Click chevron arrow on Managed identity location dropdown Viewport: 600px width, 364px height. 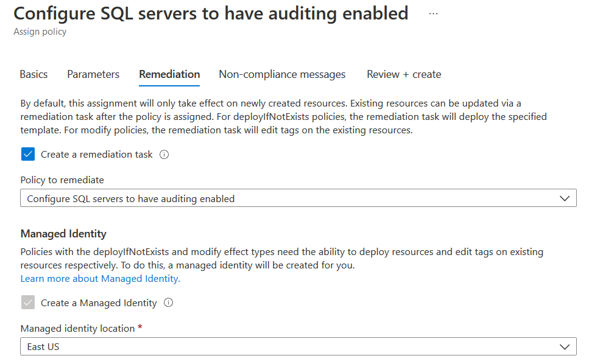tap(564, 346)
